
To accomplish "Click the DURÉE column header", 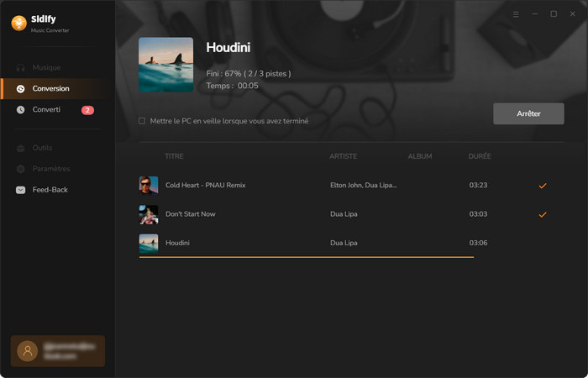I will 480,156.
